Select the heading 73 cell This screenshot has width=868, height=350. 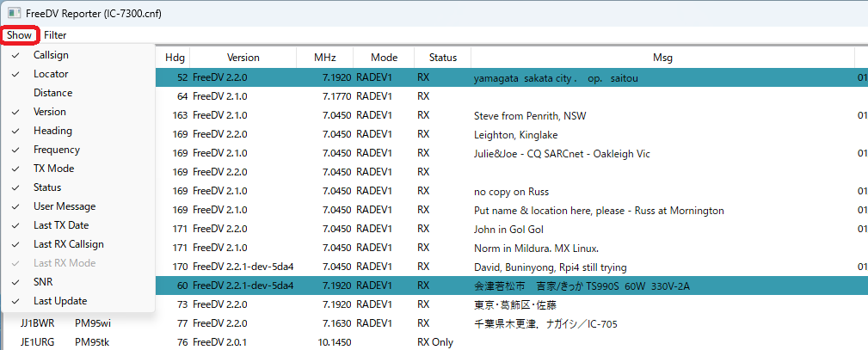182,305
